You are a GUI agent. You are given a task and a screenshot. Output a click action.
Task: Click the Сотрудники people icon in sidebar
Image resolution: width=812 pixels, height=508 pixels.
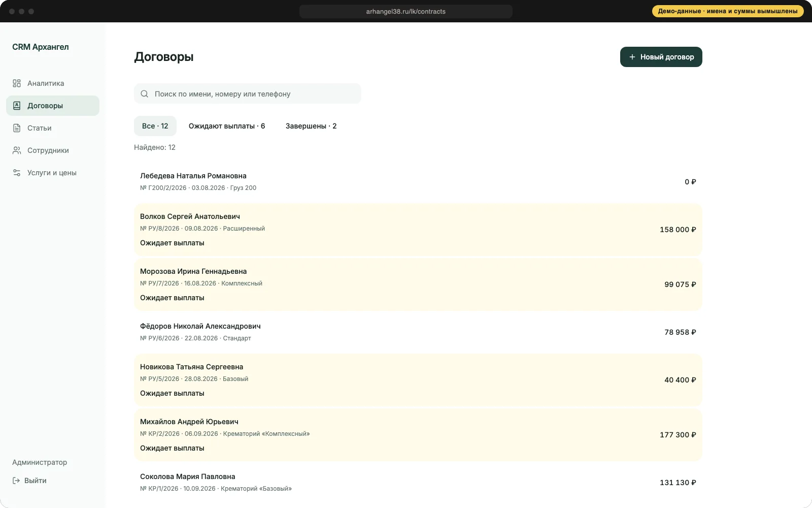coord(17,150)
